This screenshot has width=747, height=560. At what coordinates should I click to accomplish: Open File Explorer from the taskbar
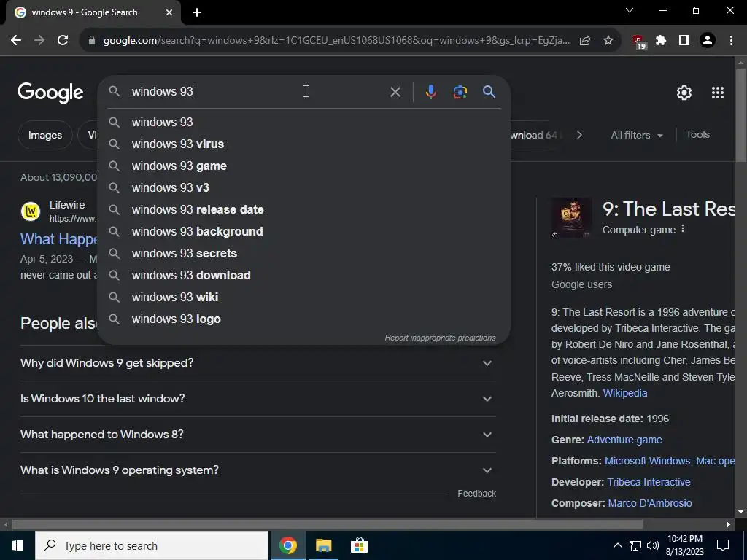point(323,545)
